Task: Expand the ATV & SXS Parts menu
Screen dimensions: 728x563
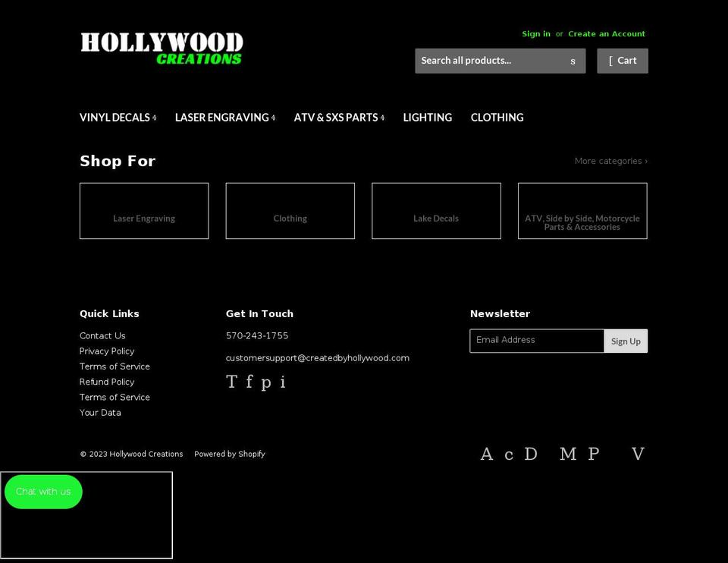Action: [x=340, y=118]
